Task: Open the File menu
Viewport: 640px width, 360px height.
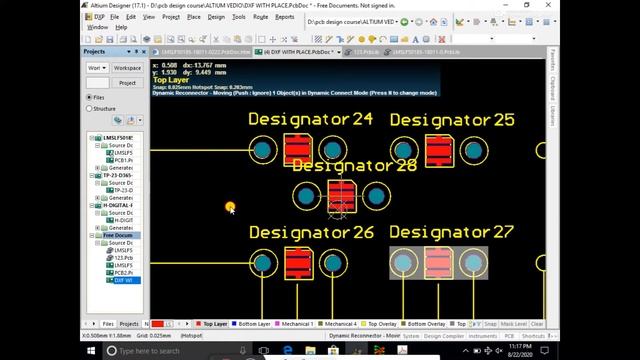Action: click(114, 17)
